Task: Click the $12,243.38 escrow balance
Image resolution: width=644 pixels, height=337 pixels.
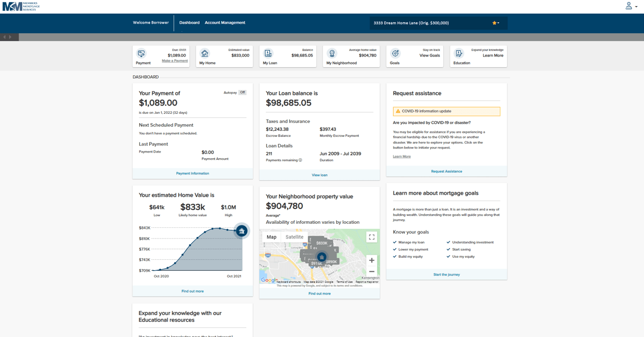Action: point(277,129)
